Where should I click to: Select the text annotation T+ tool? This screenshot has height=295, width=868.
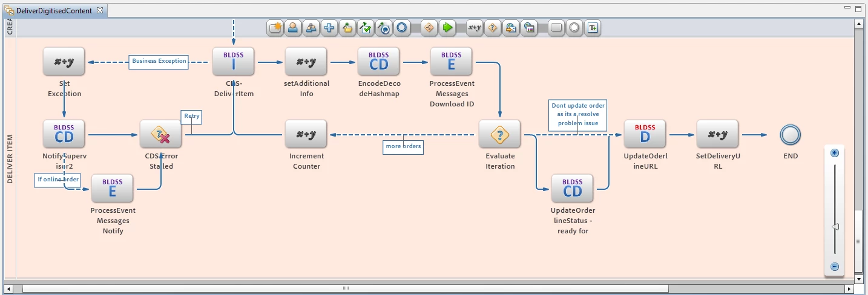click(593, 28)
